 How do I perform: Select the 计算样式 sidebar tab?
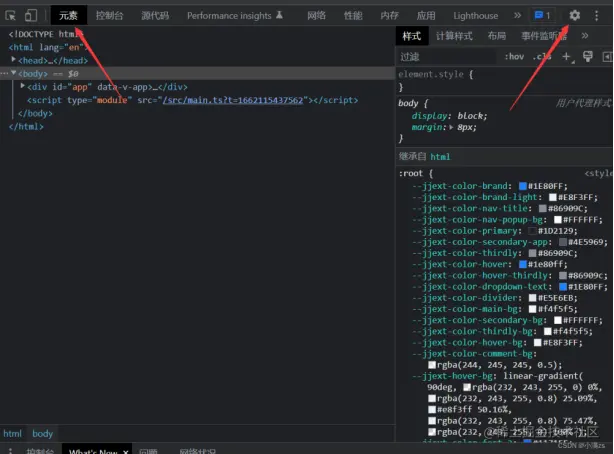[454, 36]
